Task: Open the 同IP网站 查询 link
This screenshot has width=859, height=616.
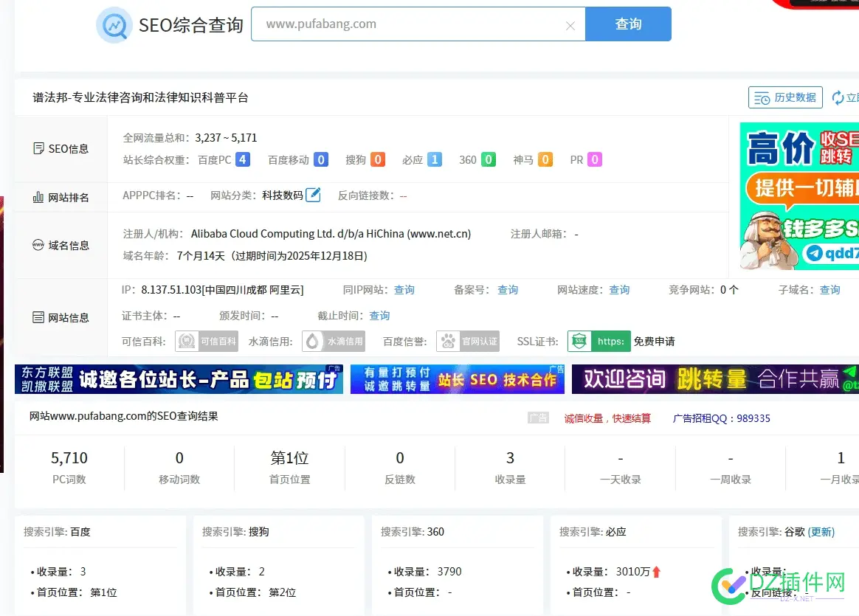Action: coord(404,290)
